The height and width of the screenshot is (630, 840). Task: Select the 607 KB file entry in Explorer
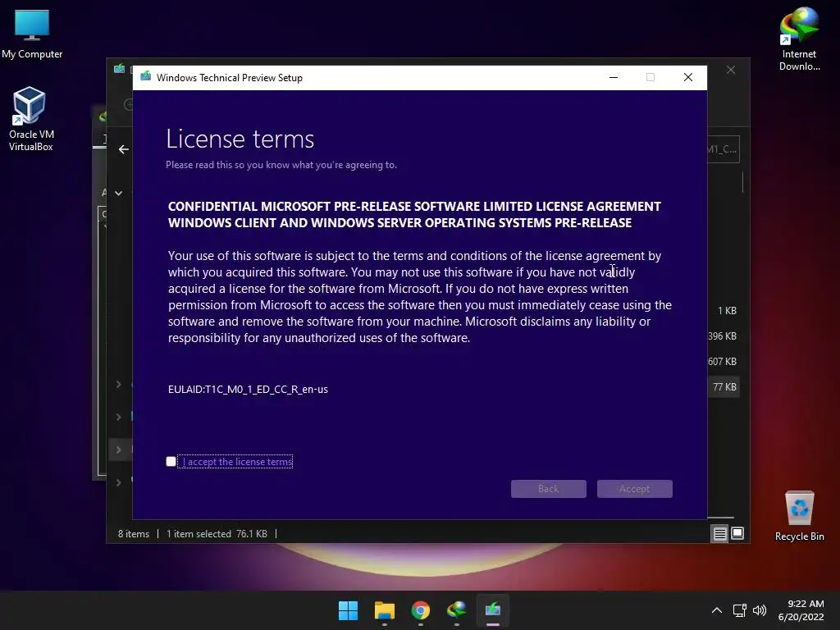point(722,362)
